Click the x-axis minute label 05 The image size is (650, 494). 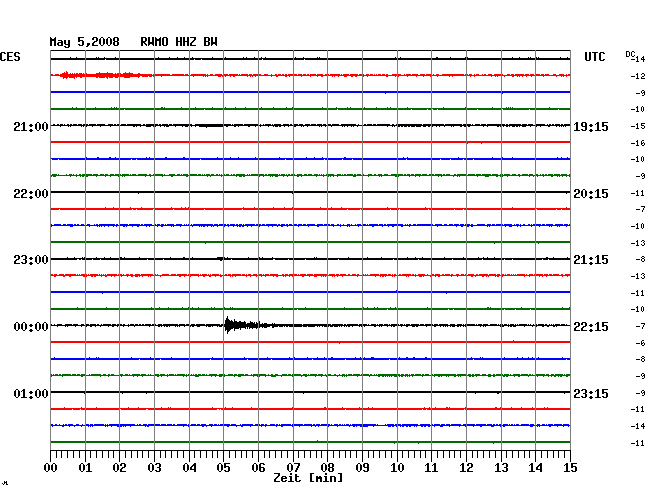coord(223,468)
